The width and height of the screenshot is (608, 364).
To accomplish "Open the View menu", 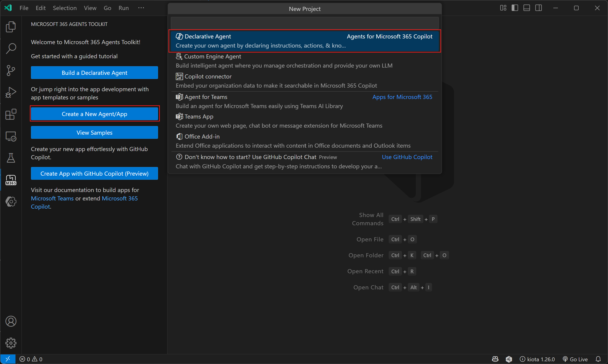I will [x=90, y=8].
